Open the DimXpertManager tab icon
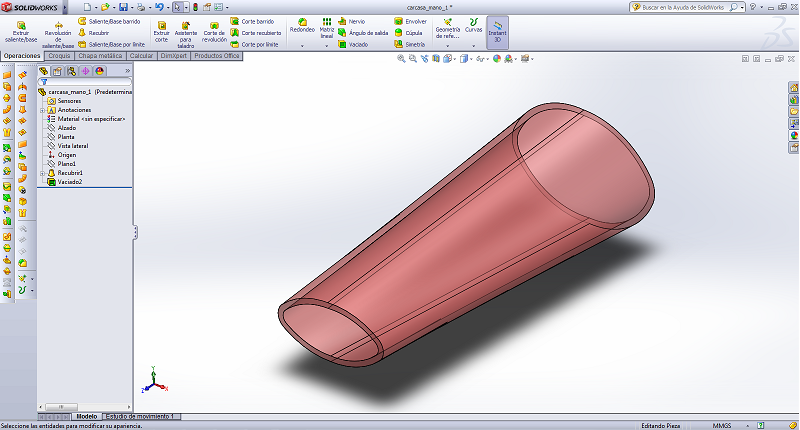800x430 pixels. pos(85,71)
